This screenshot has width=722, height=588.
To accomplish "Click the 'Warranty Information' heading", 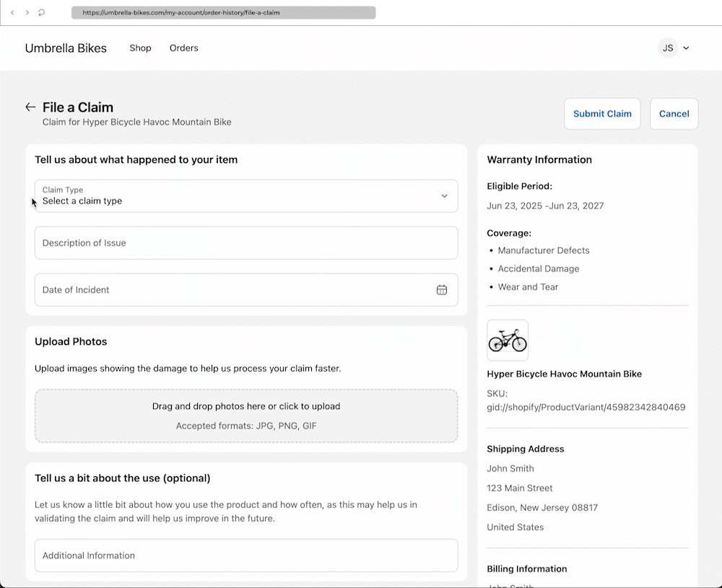I will tap(539, 159).
